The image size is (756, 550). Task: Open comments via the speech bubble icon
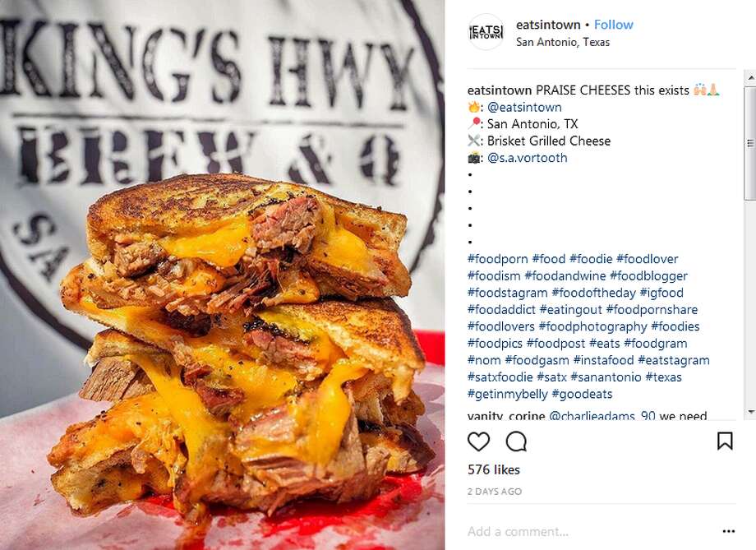coord(516,441)
